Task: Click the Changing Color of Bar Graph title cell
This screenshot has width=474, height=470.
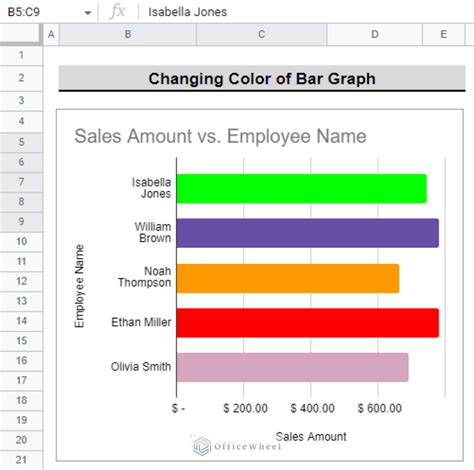Action: (x=262, y=78)
